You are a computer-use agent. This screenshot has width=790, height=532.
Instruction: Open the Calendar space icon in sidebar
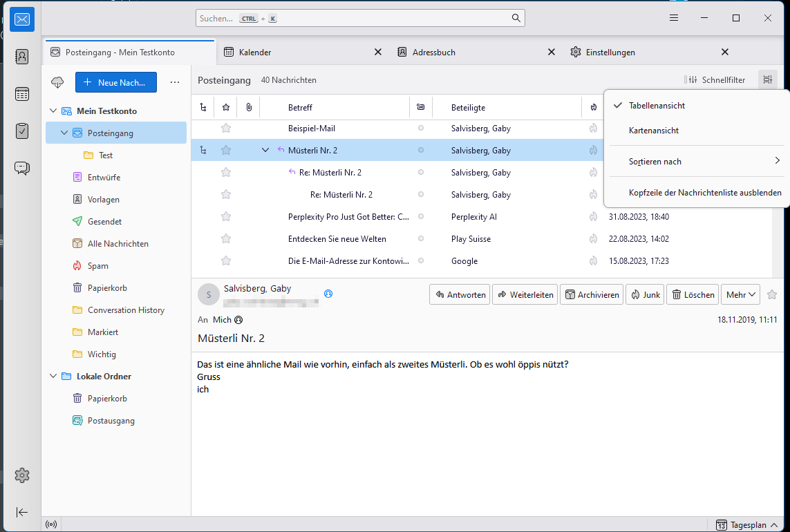click(22, 94)
